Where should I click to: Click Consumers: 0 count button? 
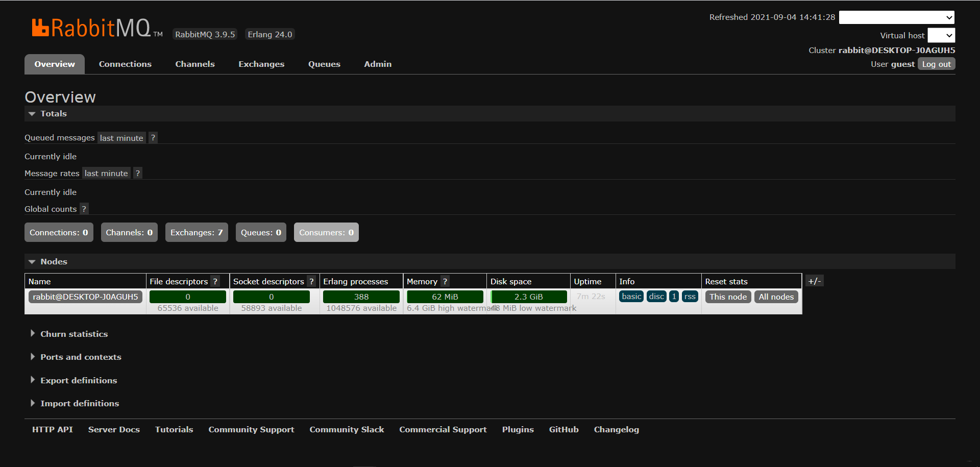pyautogui.click(x=326, y=232)
